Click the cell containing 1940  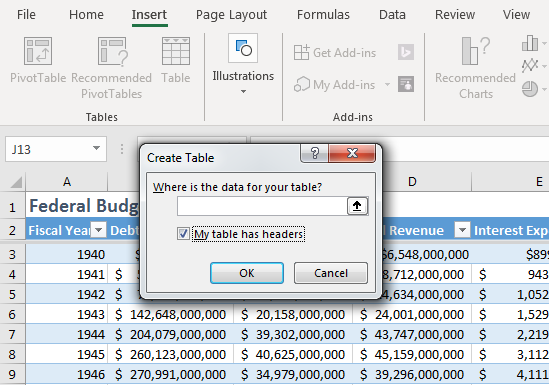tap(67, 254)
